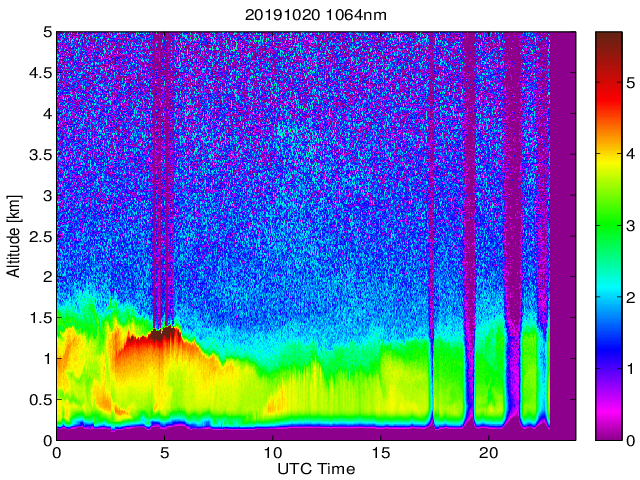Viewport: 640px width, 480px height.
Task: Click the x-axis tick label 20
Action: (488, 453)
